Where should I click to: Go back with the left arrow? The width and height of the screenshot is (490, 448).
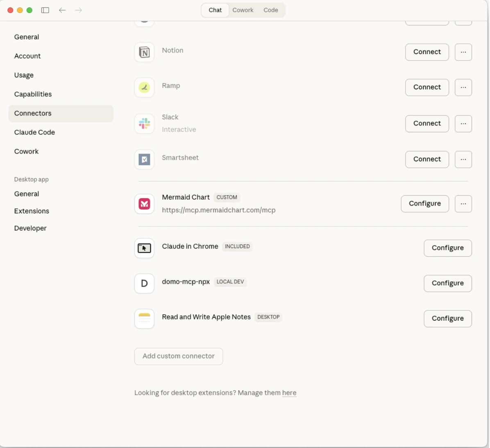(x=62, y=10)
